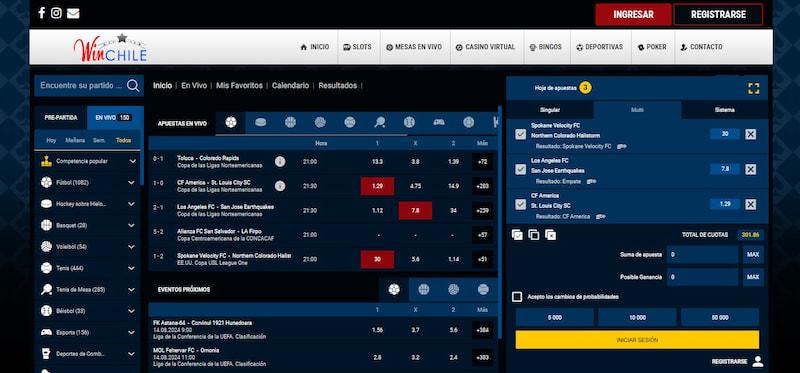Select soccer ball filter in Eventos Próximos
800x373 pixels.
(394, 289)
